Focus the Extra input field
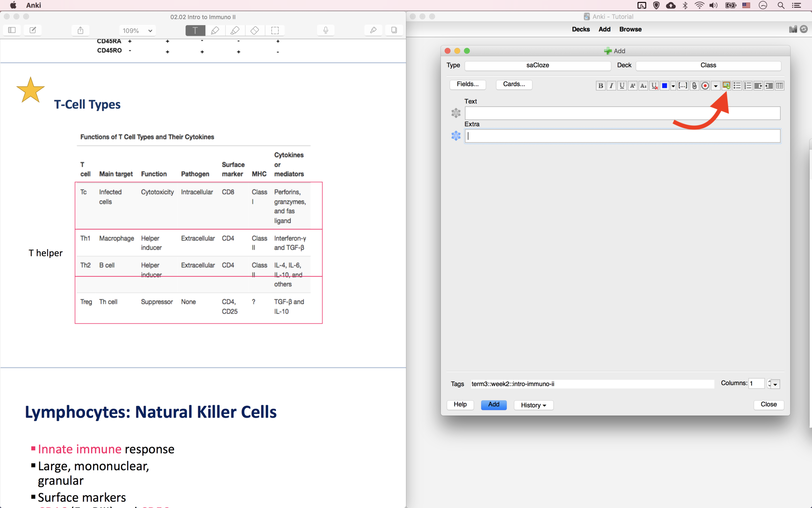Screen dimensions: 812x508 622,136
